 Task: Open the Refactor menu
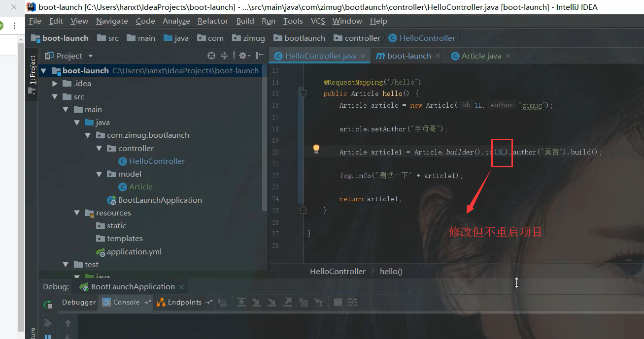pyautogui.click(x=213, y=21)
